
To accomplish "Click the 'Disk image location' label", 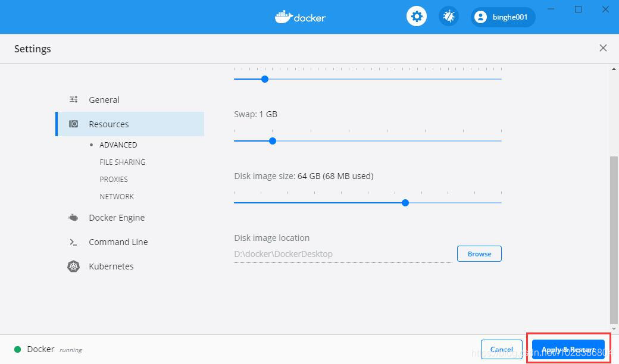I will coord(271,238).
